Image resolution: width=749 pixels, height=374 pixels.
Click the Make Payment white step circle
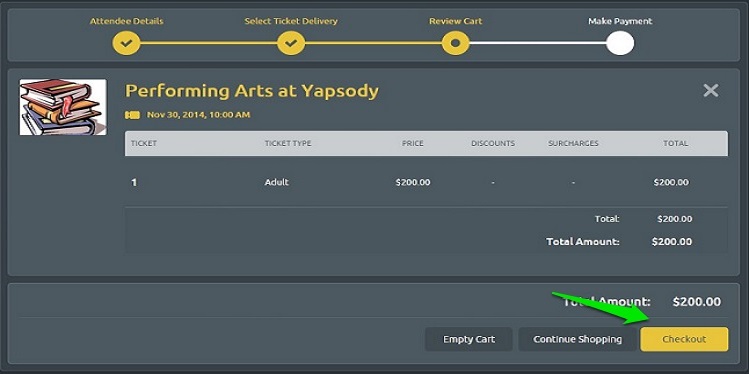click(x=620, y=43)
